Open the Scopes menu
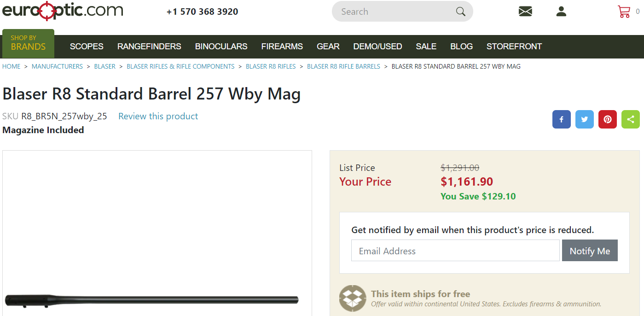 tap(87, 47)
